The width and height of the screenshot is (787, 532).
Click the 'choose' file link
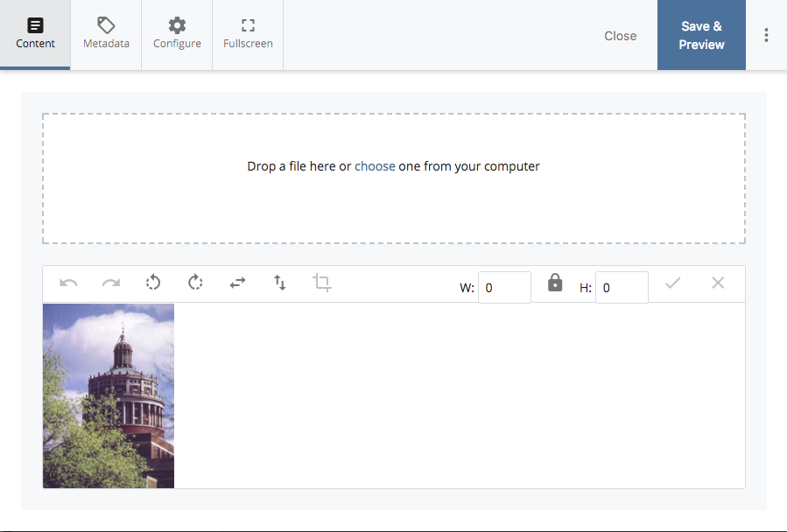point(375,166)
